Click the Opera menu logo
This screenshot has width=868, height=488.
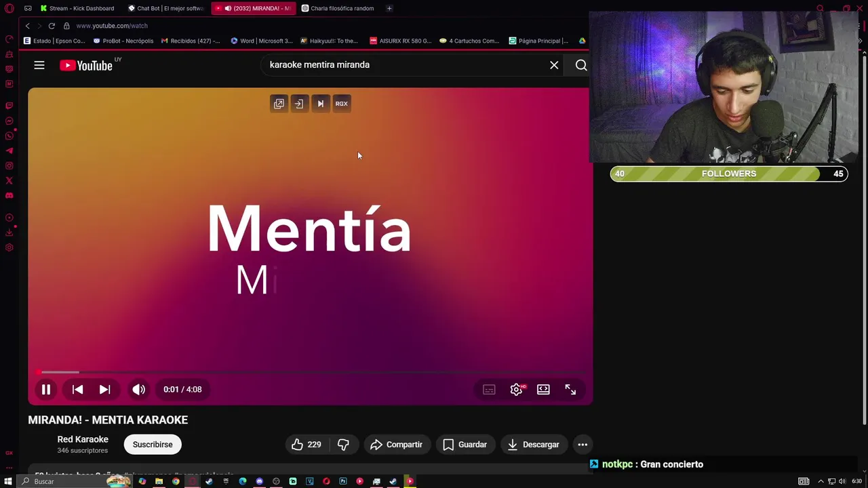(9, 9)
